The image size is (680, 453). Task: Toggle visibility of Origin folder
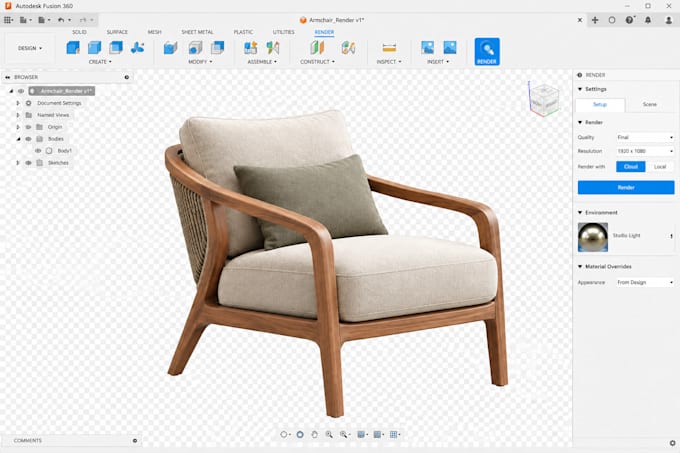coord(28,127)
